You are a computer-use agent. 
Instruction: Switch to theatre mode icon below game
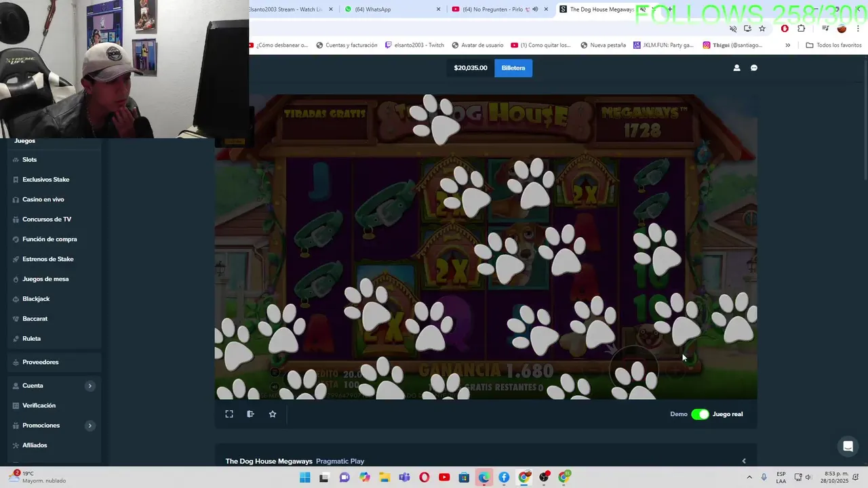click(250, 414)
